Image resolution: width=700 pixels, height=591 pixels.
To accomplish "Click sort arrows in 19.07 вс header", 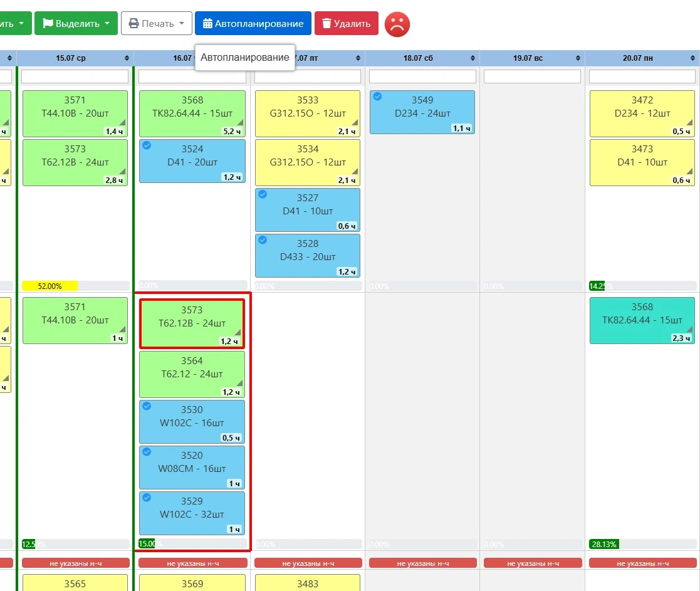I will pyautogui.click(x=578, y=58).
